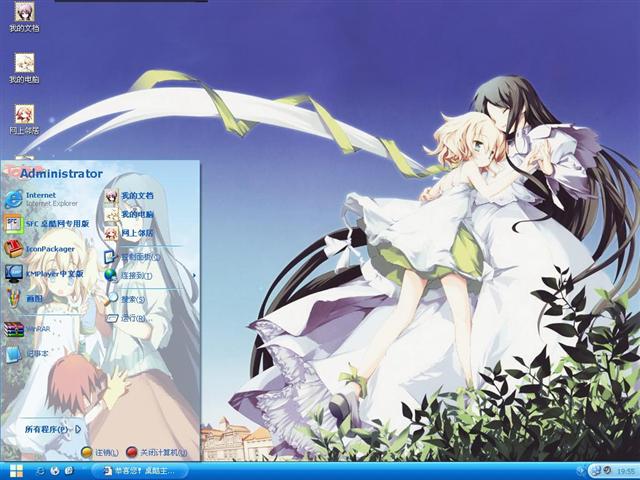
Task: Click the globe icon in Quick Launch
Action: point(55,471)
